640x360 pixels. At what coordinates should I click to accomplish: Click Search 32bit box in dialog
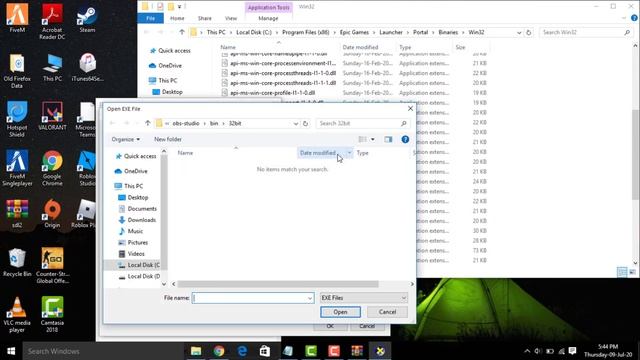pos(362,123)
